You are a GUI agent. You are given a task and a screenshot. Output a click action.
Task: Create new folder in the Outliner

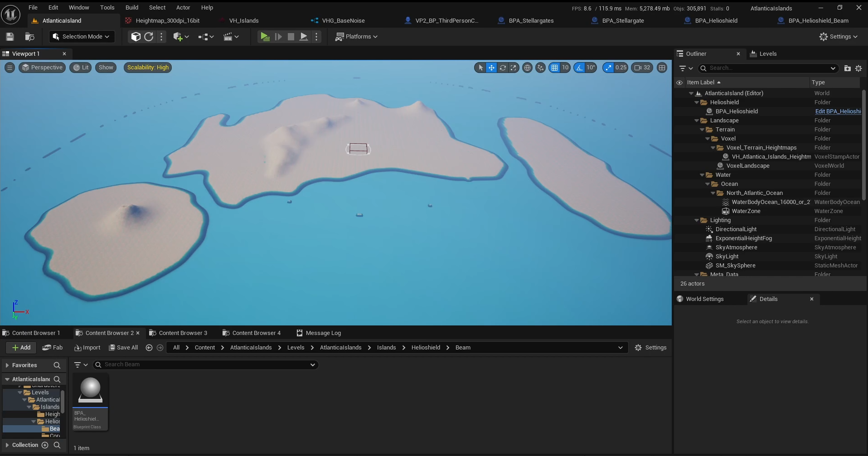(847, 68)
